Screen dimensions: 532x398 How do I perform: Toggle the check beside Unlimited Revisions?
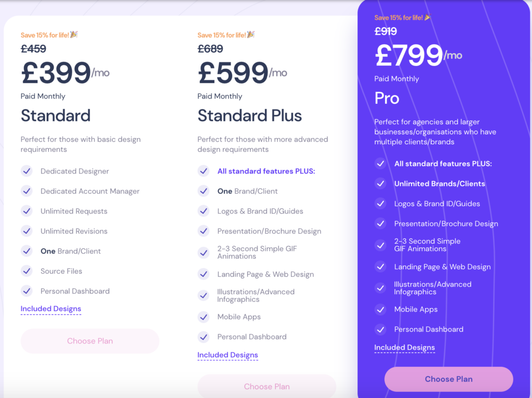coord(26,231)
